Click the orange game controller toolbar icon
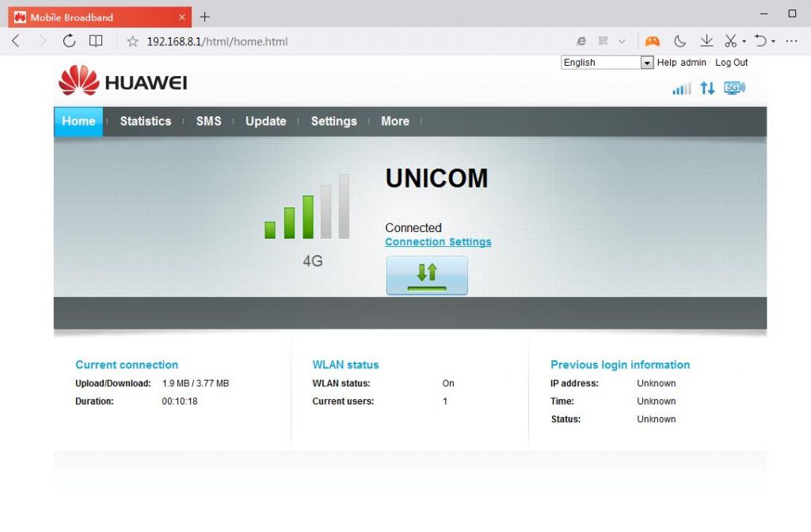The height and width of the screenshot is (532, 811). coord(653,40)
